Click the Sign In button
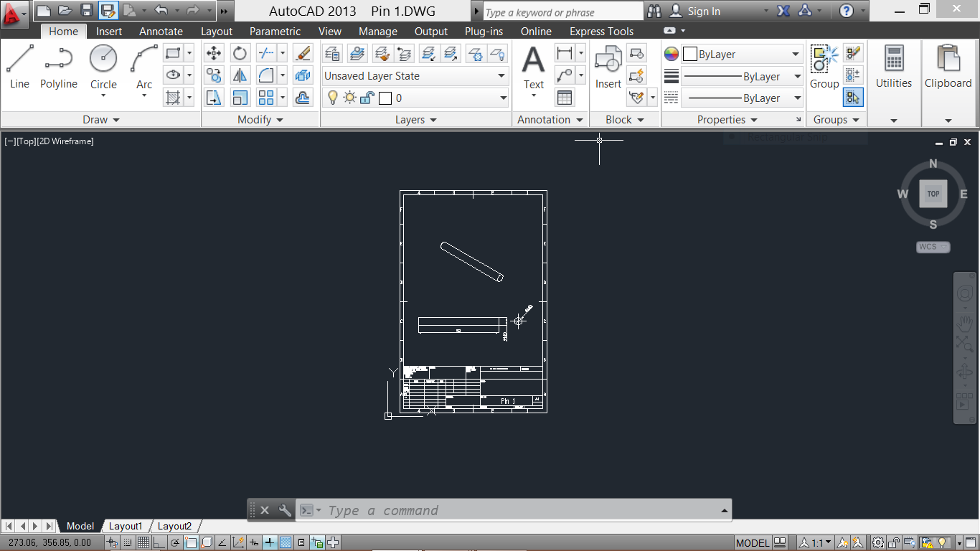 pyautogui.click(x=696, y=11)
